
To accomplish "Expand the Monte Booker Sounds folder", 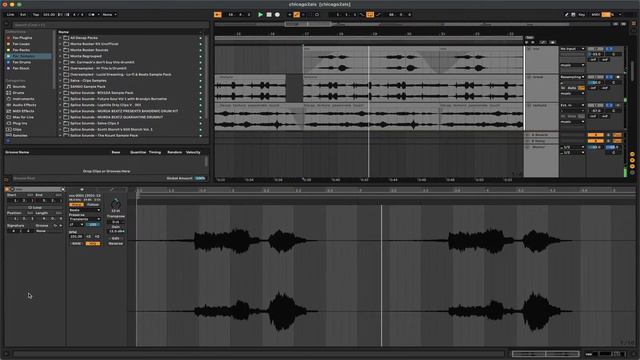I will coord(60,50).
